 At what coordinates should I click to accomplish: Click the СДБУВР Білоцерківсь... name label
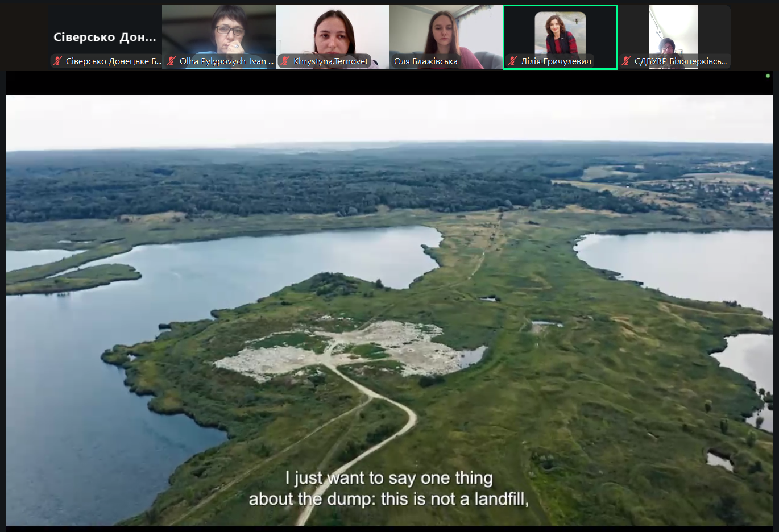[x=680, y=61]
